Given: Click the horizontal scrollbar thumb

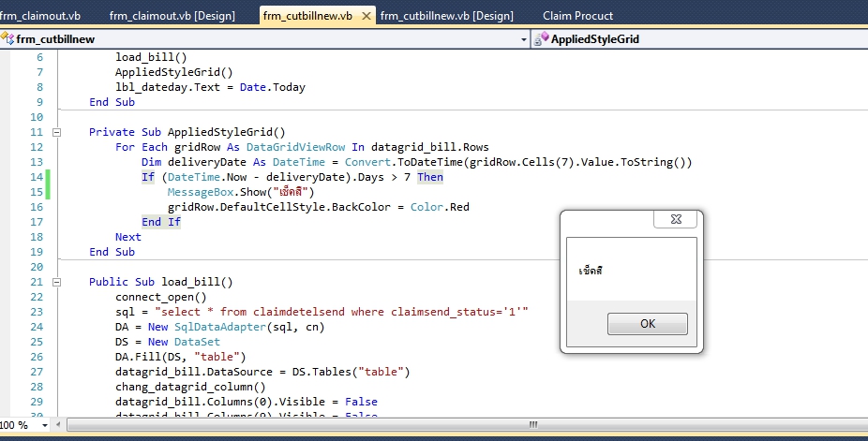Looking at the screenshot, I should (x=532, y=425).
